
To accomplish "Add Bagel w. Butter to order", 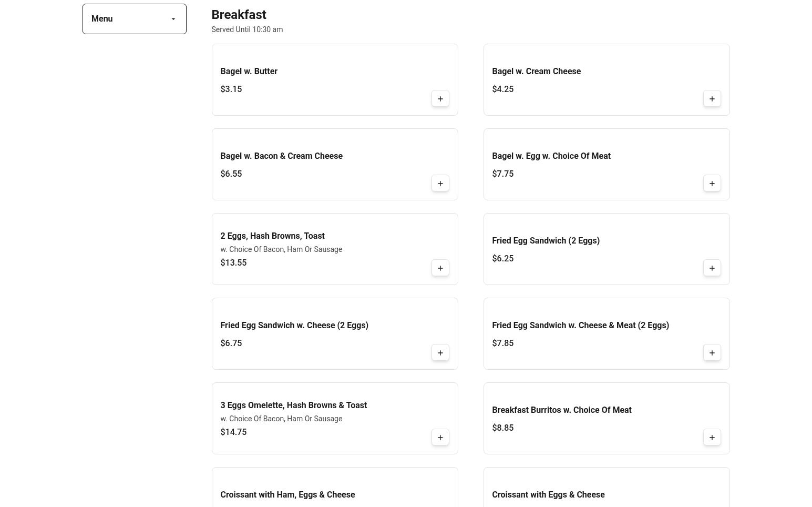I will (x=440, y=99).
